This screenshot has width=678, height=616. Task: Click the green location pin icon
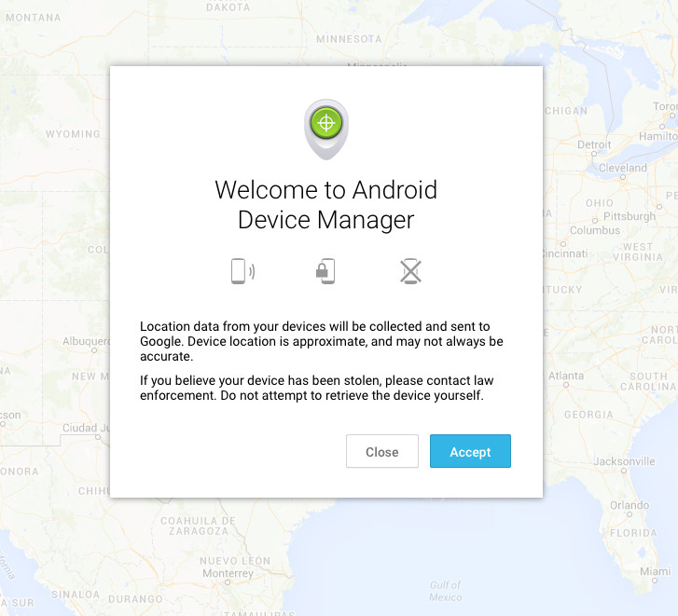click(x=326, y=130)
